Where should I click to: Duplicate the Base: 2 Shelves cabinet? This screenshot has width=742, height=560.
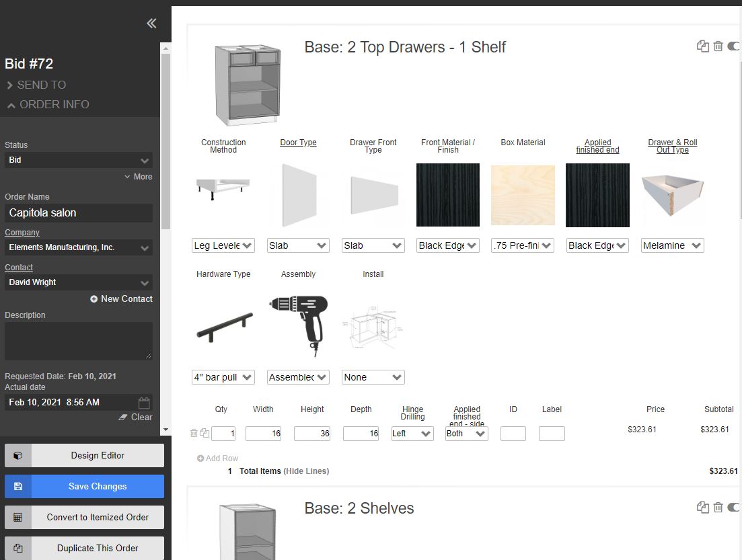[x=702, y=507]
